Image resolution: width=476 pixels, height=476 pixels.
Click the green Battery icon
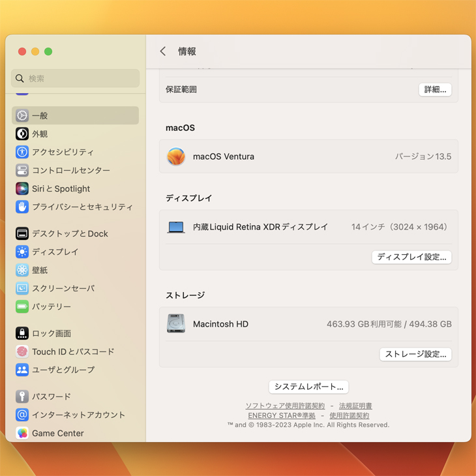pos(22,306)
